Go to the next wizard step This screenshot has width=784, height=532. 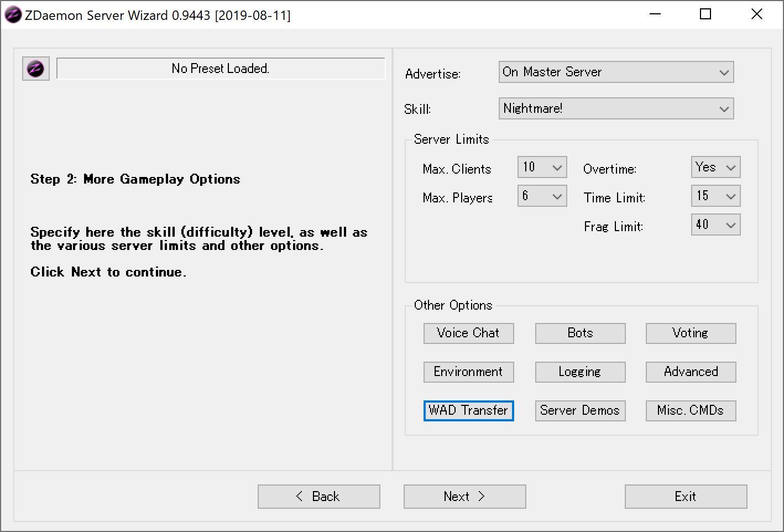click(x=464, y=497)
